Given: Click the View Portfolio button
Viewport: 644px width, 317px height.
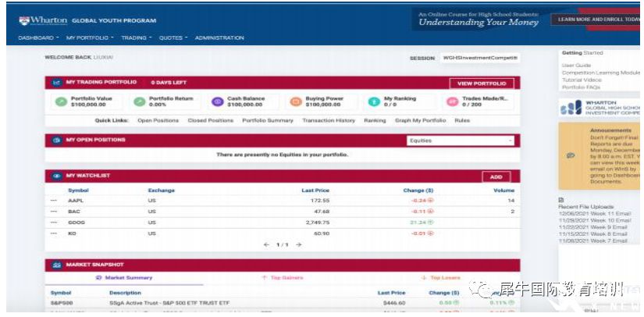Looking at the screenshot, I should click(482, 84).
